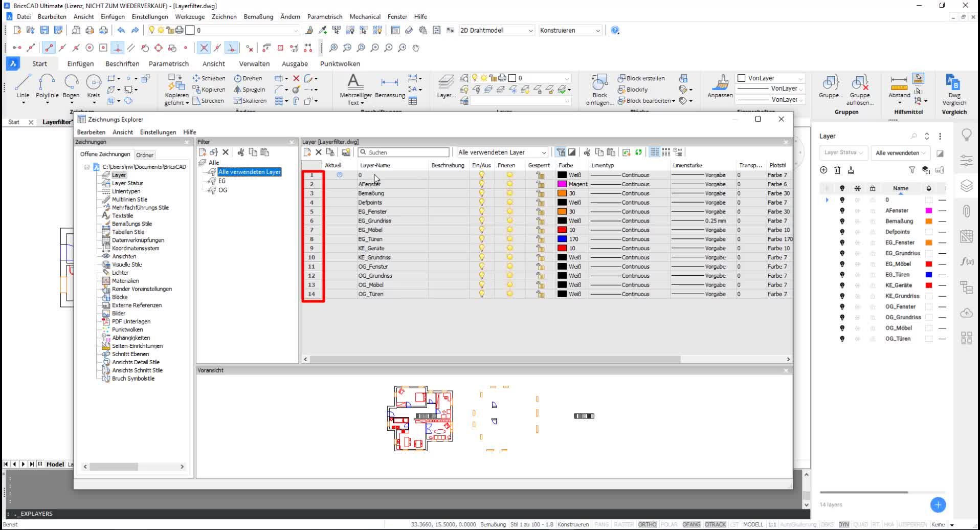Click the Anpassen match properties icon

click(x=720, y=86)
